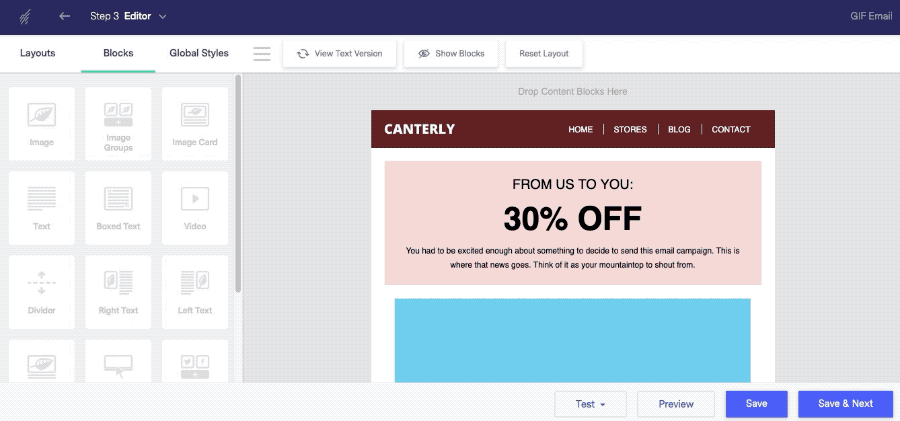900x421 pixels.
Task: Pick the Right Text block
Action: pyautogui.click(x=118, y=292)
